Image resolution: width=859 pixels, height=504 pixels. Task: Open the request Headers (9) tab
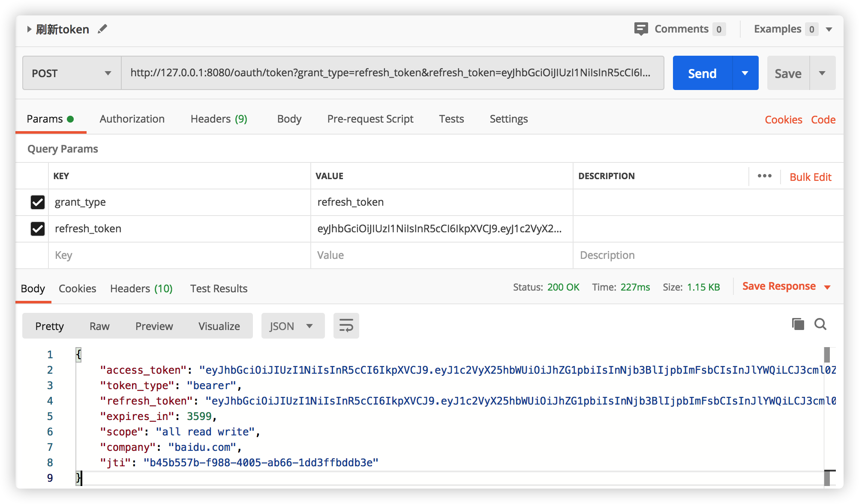[219, 119]
